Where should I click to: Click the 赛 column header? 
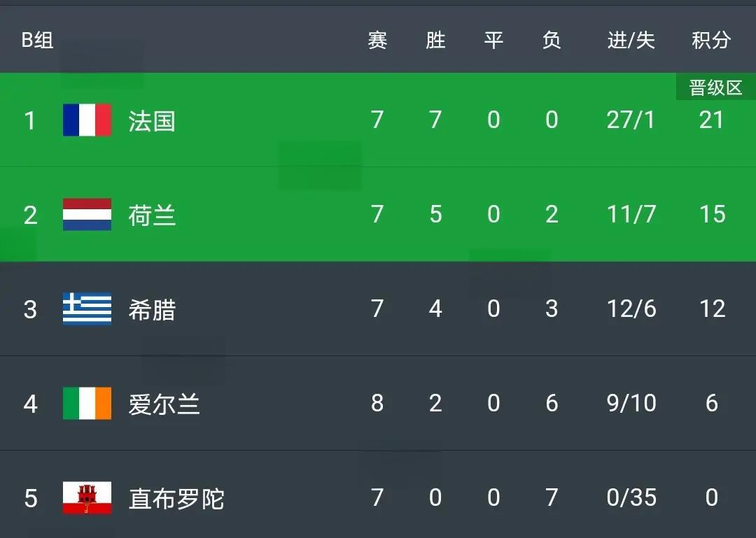[x=377, y=41]
